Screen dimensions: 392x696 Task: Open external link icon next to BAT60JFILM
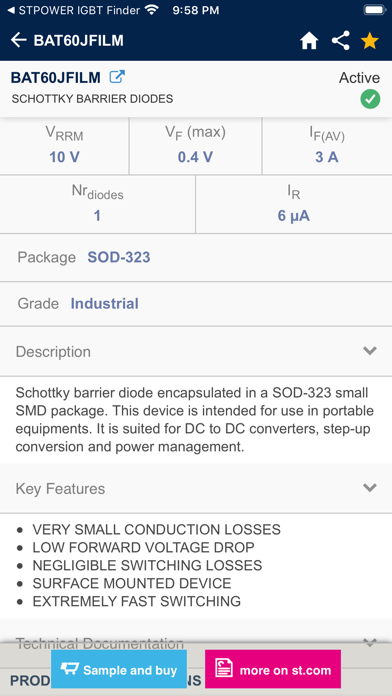pyautogui.click(x=117, y=77)
